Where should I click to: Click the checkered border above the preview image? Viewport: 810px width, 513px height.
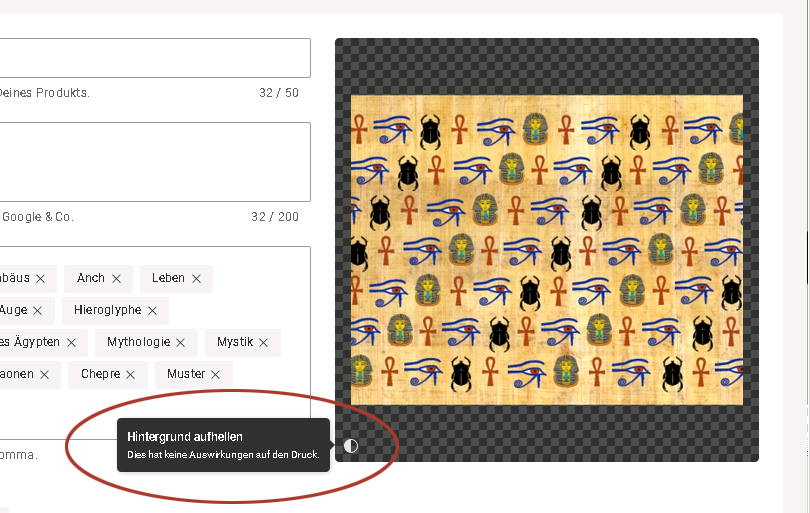pos(547,66)
